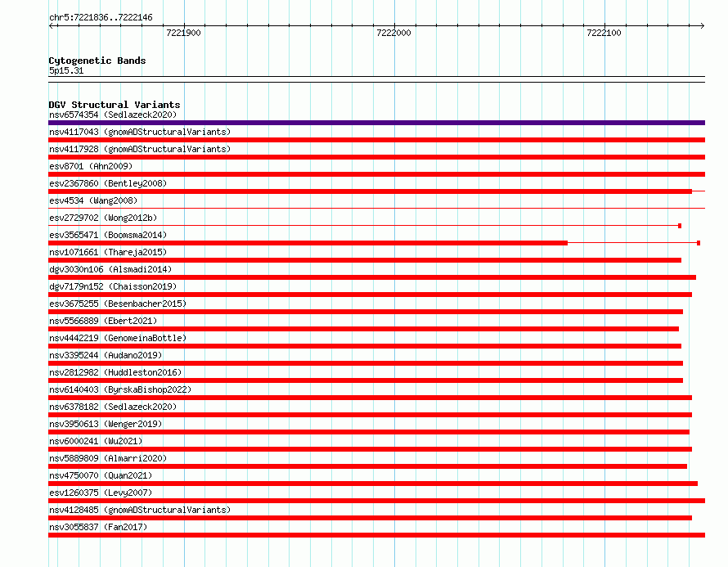Click the dark purple nsv6574354 variant bar

coord(376,123)
